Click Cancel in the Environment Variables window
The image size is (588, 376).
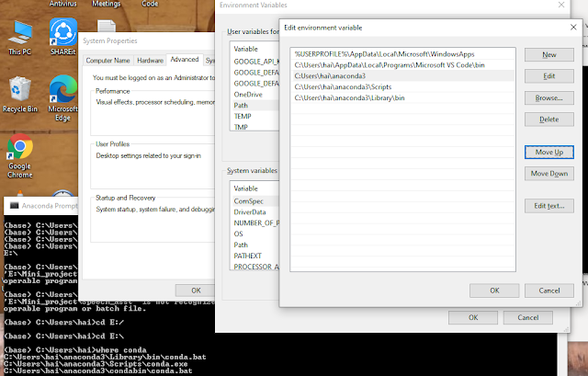[x=528, y=317]
